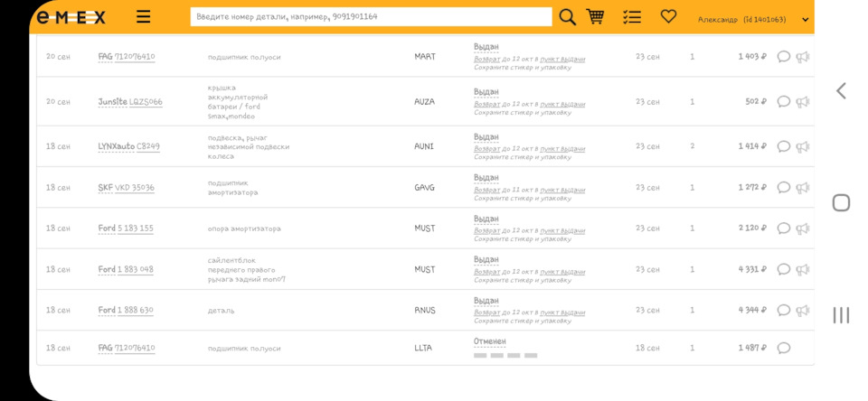Expand the Александр account dropdown
Image resolution: width=868 pixels, height=401 pixels.
click(806, 20)
